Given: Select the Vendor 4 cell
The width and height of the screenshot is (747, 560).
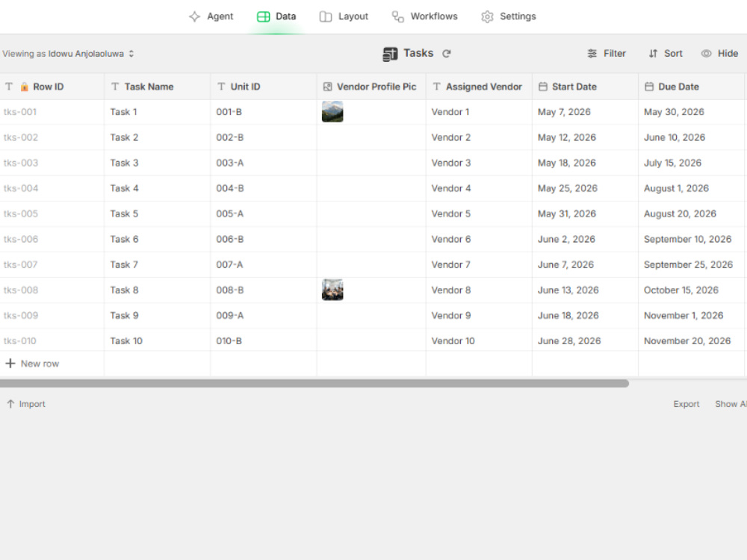Looking at the screenshot, I should click(x=480, y=188).
